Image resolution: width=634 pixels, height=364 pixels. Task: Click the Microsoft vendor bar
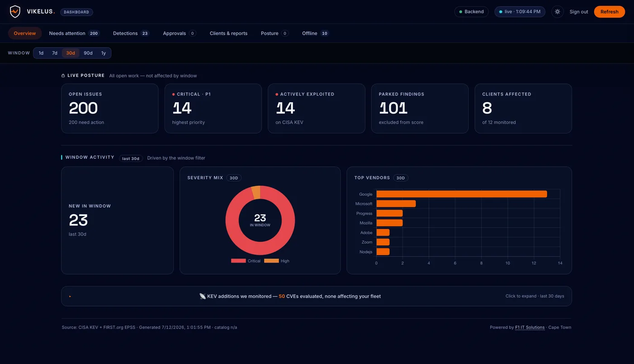396,204
